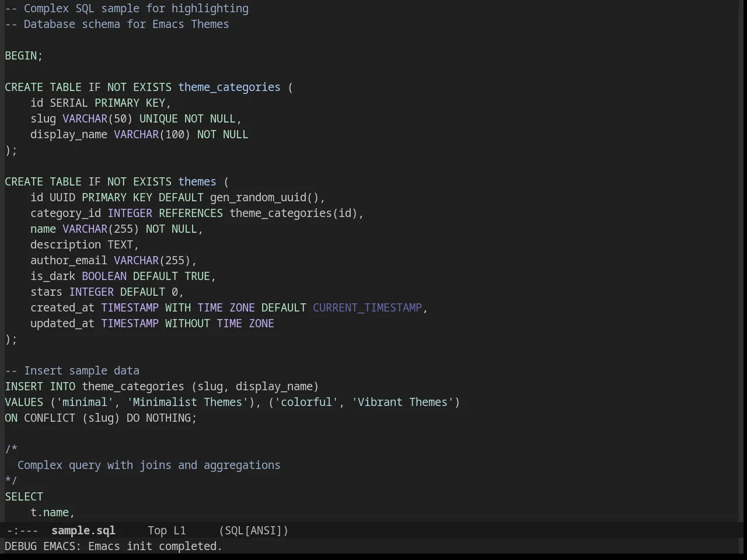Viewport: 747px width, 560px height.
Task: Click the comment opener '/*'
Action: 12,449
